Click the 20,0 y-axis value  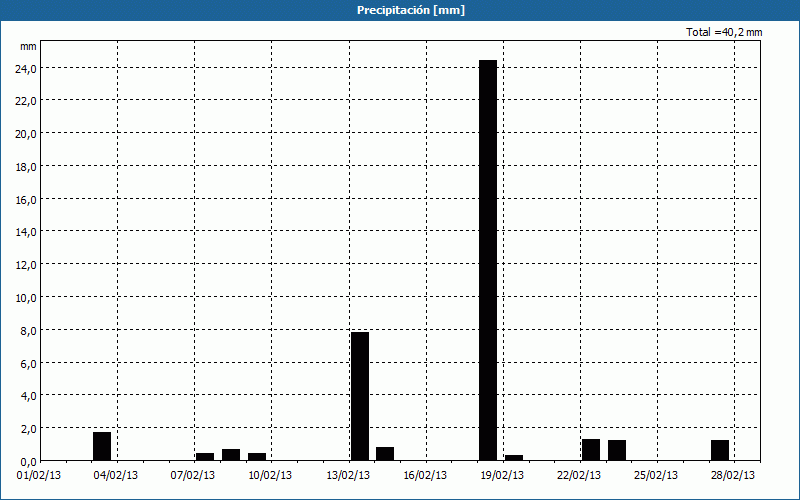[x=26, y=134]
